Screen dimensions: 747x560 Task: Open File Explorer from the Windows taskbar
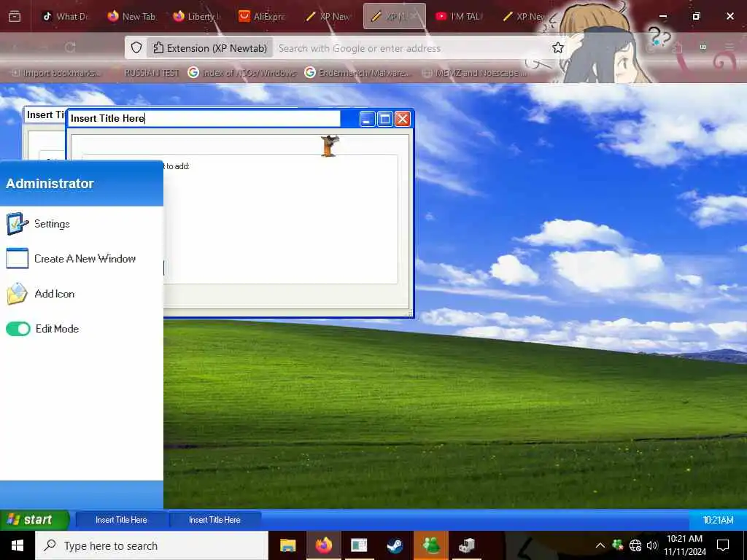(287, 545)
